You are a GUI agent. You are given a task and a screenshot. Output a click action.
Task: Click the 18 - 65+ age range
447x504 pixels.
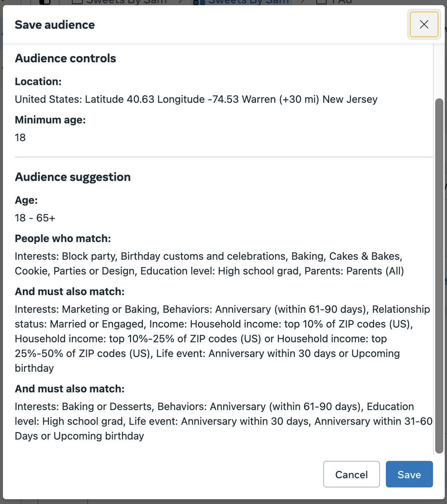[x=35, y=218]
